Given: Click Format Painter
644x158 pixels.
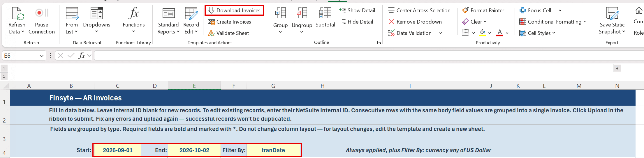Looking at the screenshot, I should [483, 10].
